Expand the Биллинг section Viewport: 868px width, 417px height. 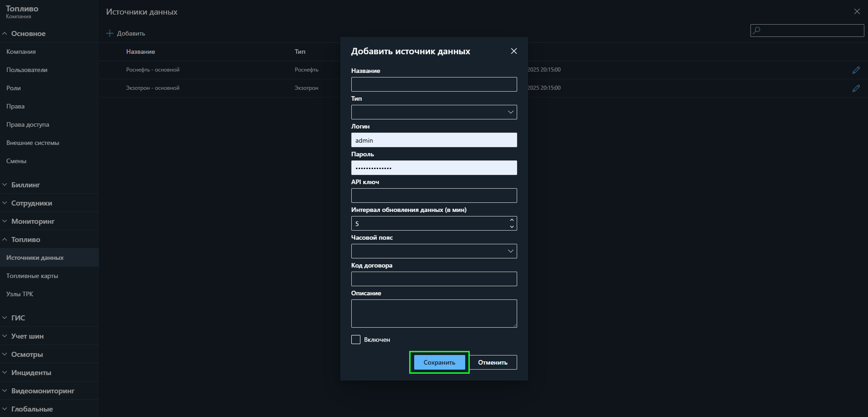(x=26, y=185)
